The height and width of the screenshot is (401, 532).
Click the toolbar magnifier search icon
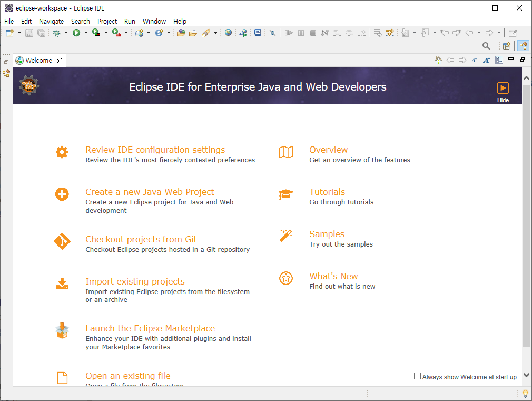coord(486,46)
